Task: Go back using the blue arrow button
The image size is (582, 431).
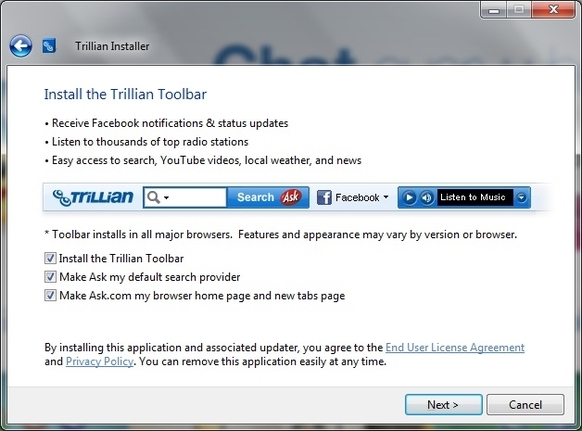Action: pyautogui.click(x=21, y=46)
